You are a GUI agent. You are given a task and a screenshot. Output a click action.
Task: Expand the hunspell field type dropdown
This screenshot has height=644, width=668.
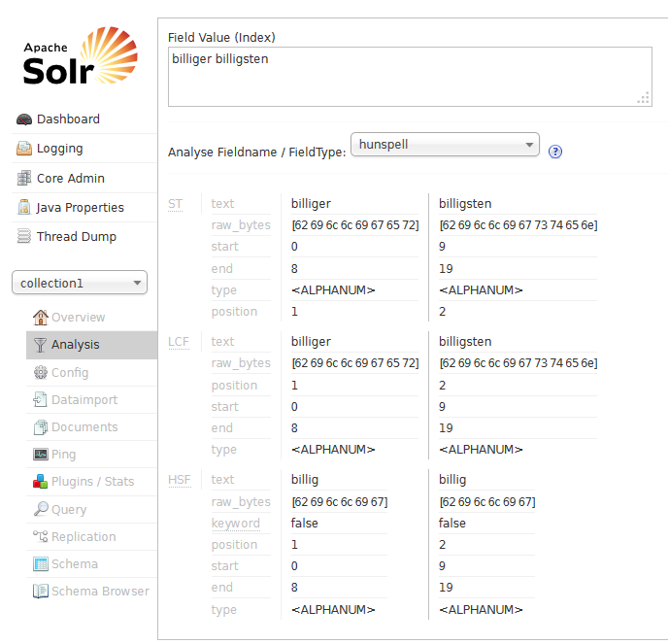(444, 145)
